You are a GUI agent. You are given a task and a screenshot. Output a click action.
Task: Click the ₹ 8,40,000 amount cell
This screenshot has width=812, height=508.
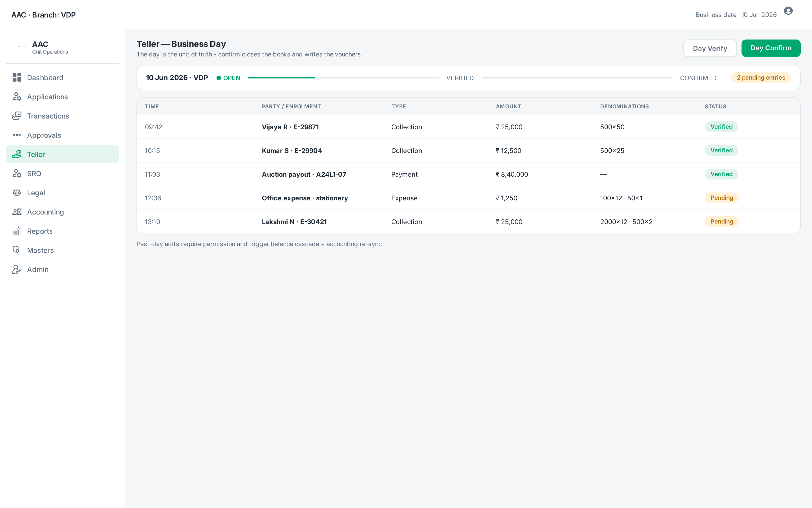point(512,174)
